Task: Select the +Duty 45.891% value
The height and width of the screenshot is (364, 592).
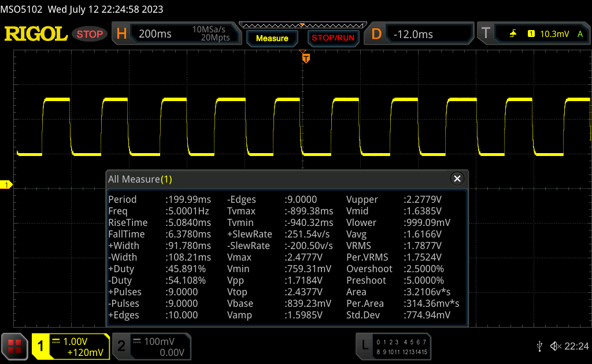Action: click(186, 269)
